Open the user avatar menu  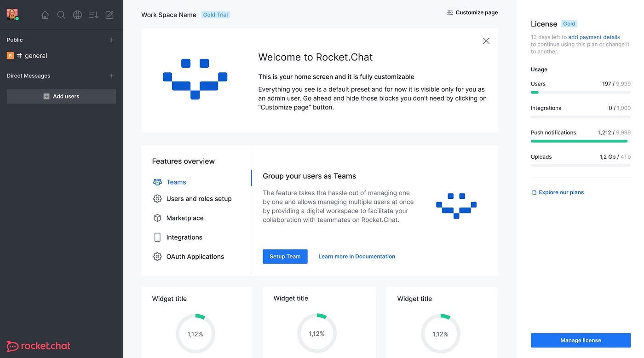pos(12,14)
